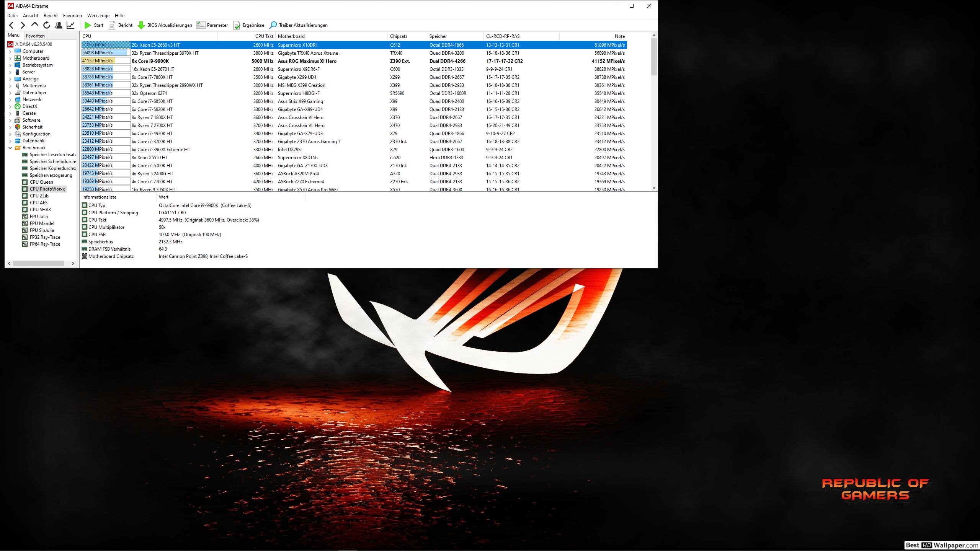980x551 pixels.
Task: Open the CPU AES benchmark
Action: pyautogui.click(x=39, y=202)
